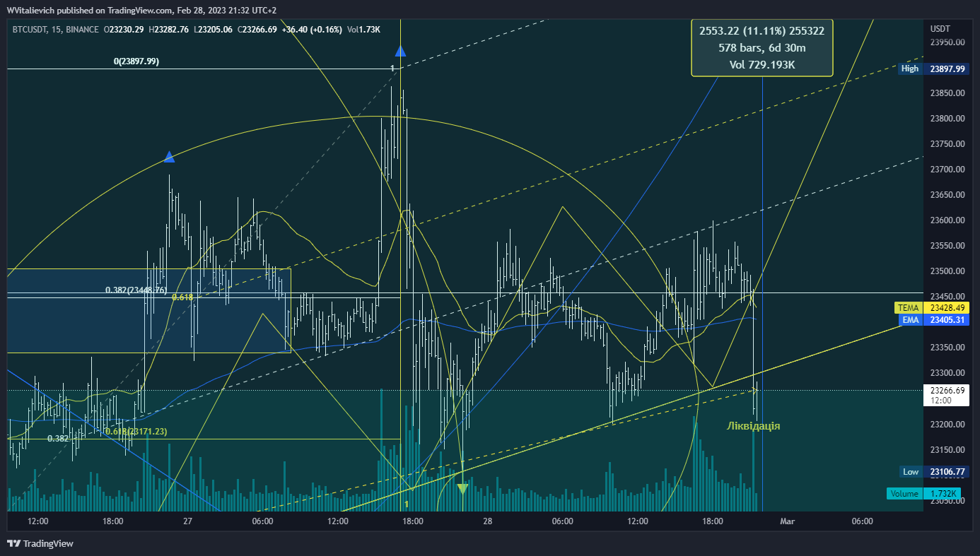Click the 23750.00 price axis tick

coord(947,144)
